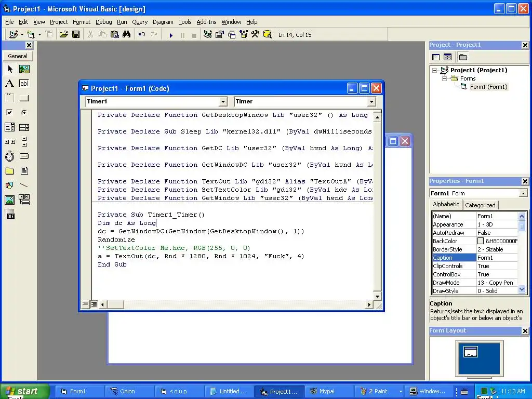Click the BackColor swatch value
Screen dimensions: 532x399
coord(481,241)
